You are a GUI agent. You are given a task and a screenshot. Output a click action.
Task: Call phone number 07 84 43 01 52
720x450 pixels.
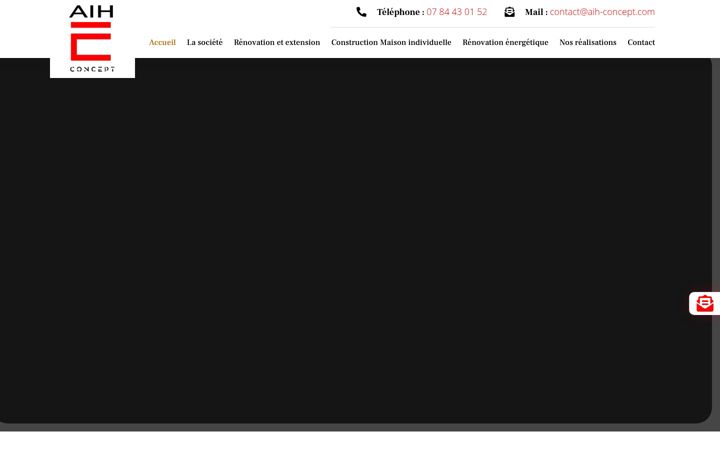click(456, 12)
